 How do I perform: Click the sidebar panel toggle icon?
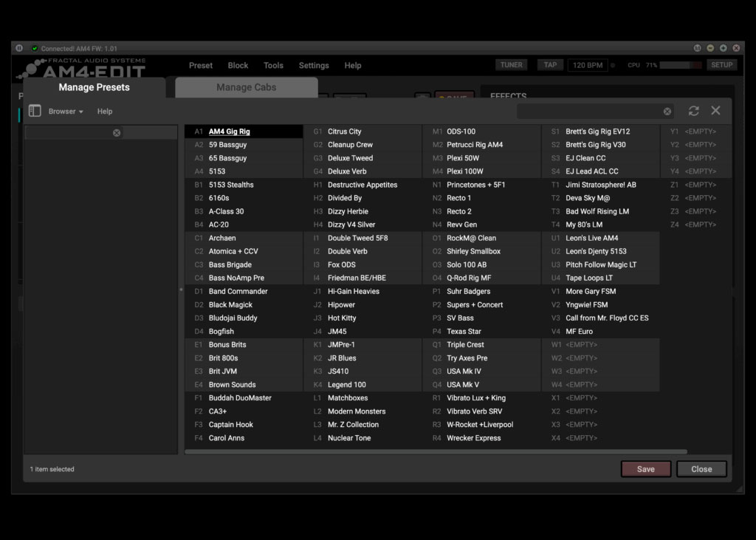(35, 111)
